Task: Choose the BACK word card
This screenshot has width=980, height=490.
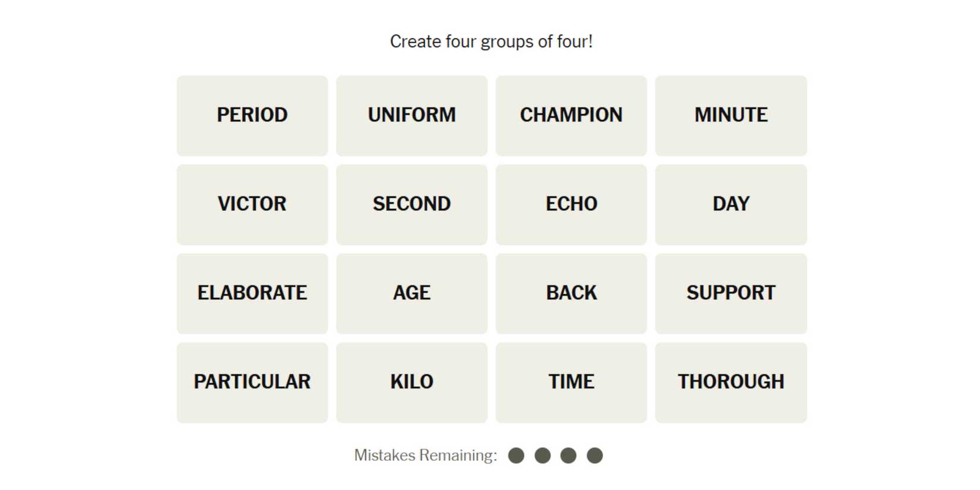Action: [571, 293]
